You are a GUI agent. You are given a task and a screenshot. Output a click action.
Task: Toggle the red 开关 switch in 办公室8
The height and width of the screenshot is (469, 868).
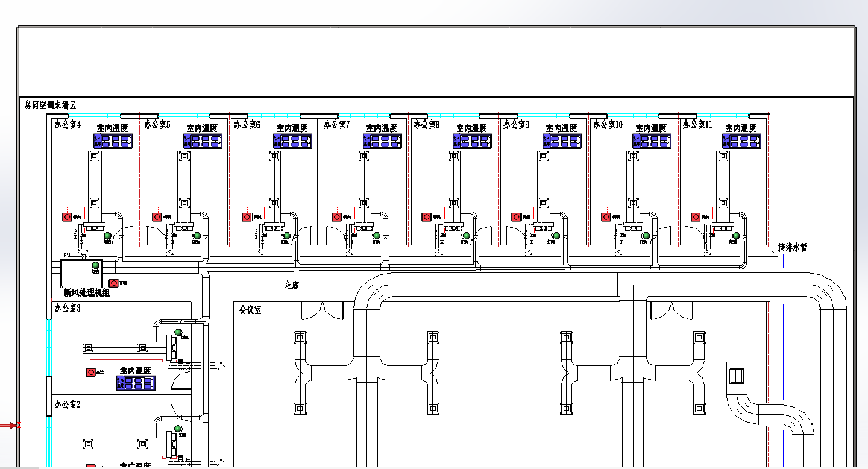427,216
